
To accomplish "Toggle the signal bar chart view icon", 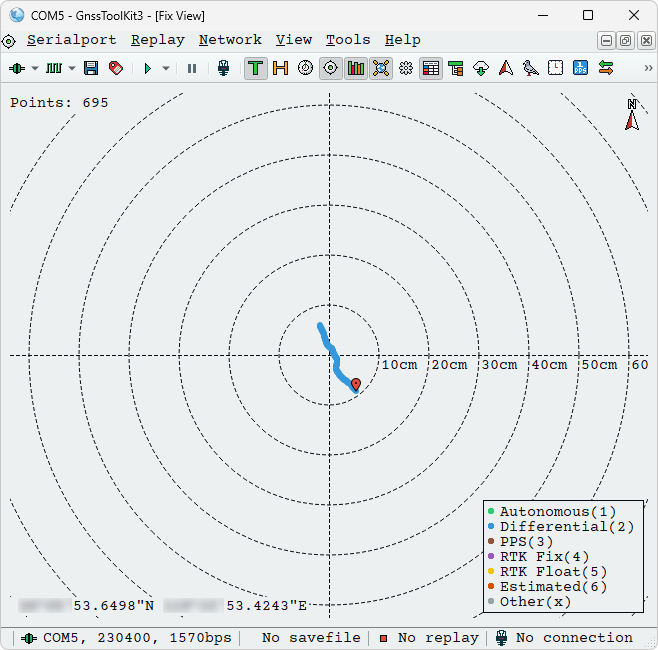I will [x=355, y=68].
